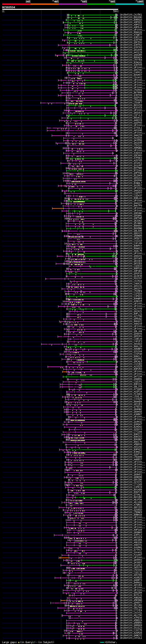Open the UniRef100_A1XYV9 hit
This screenshot has width=146, height=644.
[131, 309]
